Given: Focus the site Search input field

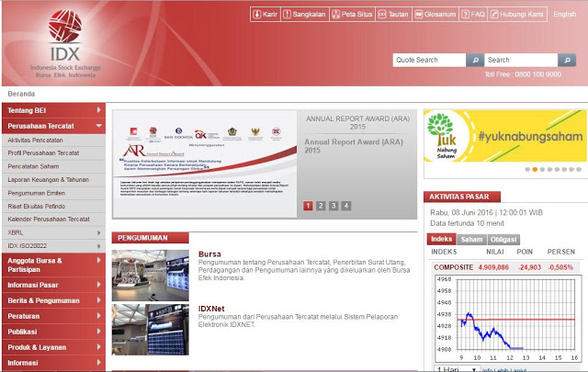Looking at the screenshot, I should pos(521,60).
